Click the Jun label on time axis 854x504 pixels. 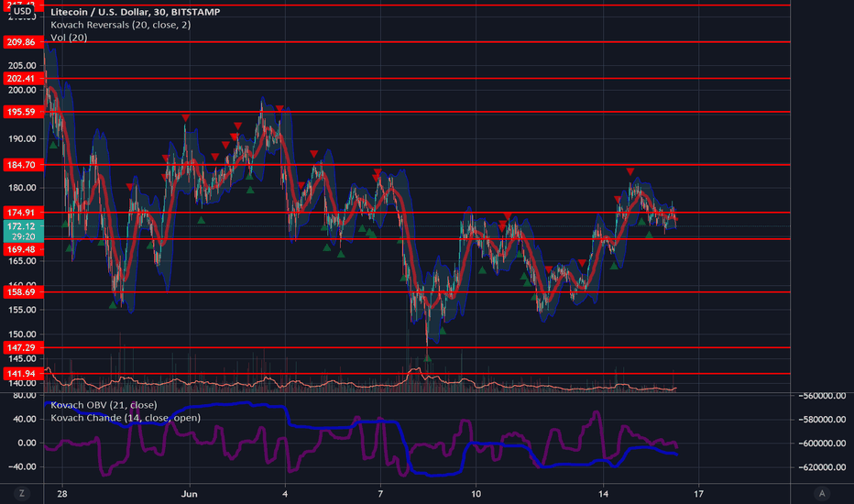click(x=190, y=494)
